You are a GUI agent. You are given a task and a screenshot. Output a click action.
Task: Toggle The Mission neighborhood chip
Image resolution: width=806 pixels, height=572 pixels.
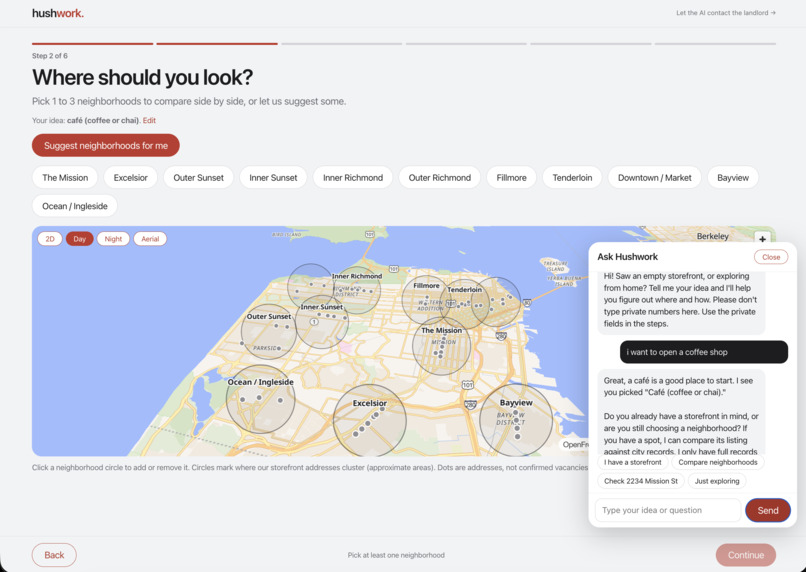pyautogui.click(x=65, y=178)
